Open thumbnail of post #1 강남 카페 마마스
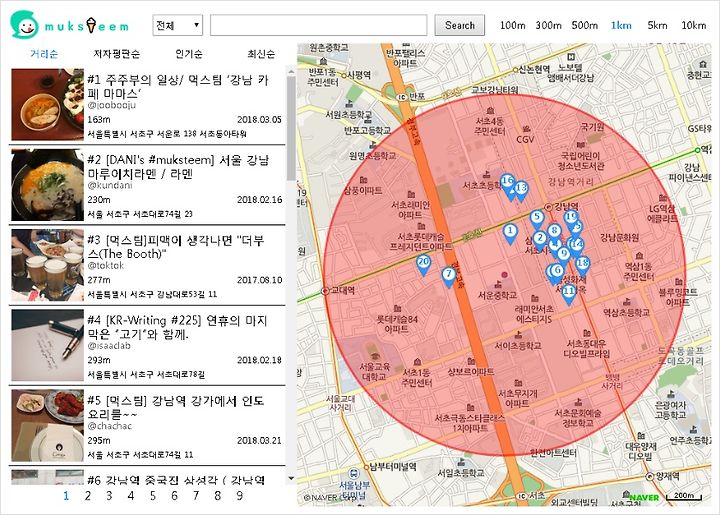The image size is (720, 515). (x=48, y=105)
